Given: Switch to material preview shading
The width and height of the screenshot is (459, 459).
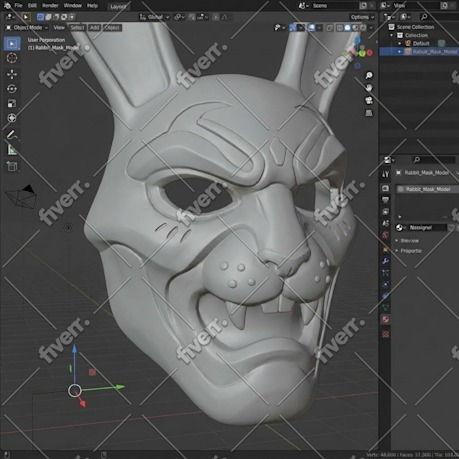Looking at the screenshot, I should coord(355,28).
